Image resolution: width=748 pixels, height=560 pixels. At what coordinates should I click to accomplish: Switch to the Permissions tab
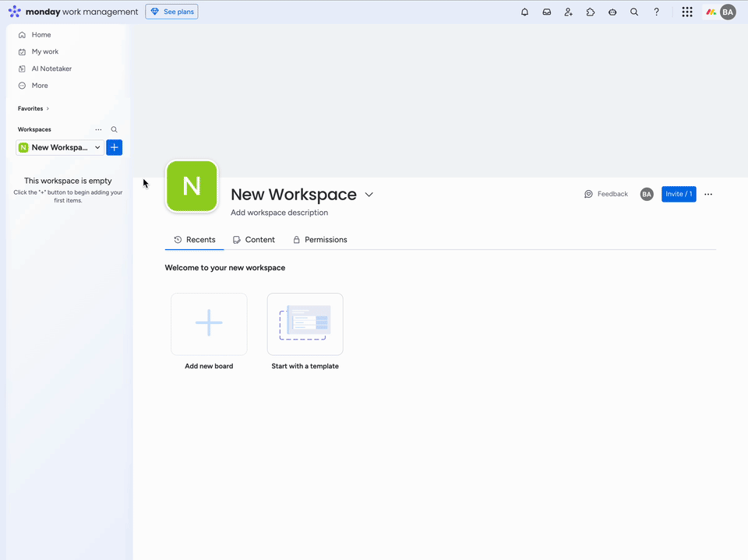pyautogui.click(x=319, y=240)
